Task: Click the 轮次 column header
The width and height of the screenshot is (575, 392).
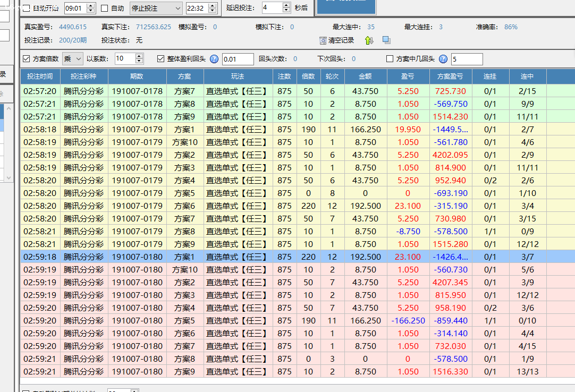Action: tap(332, 76)
